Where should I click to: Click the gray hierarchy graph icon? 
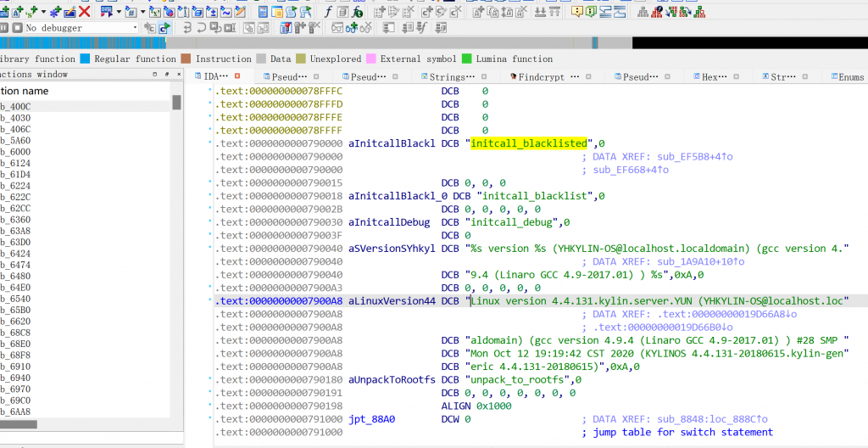pos(643,12)
